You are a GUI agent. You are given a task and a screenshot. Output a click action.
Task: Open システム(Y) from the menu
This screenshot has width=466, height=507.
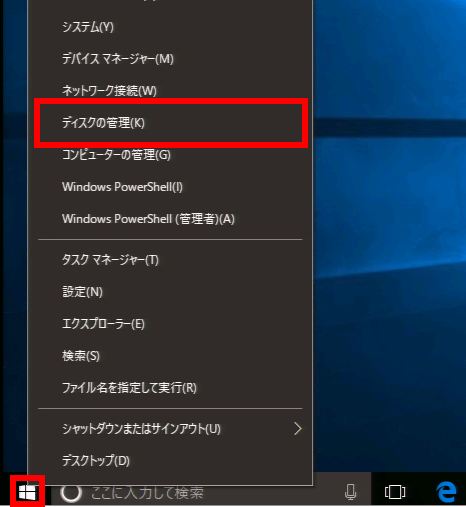(170, 27)
